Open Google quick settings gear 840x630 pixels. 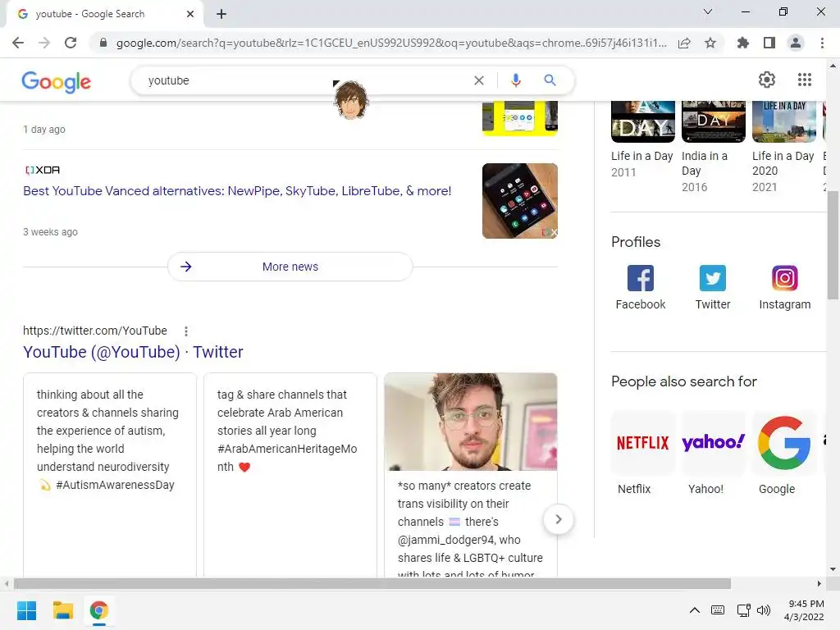coord(767,80)
